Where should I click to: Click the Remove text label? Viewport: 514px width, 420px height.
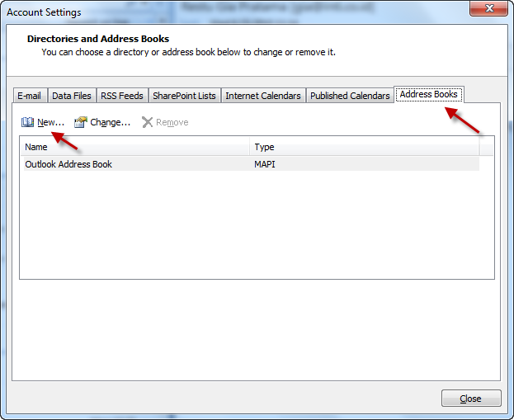tap(172, 122)
